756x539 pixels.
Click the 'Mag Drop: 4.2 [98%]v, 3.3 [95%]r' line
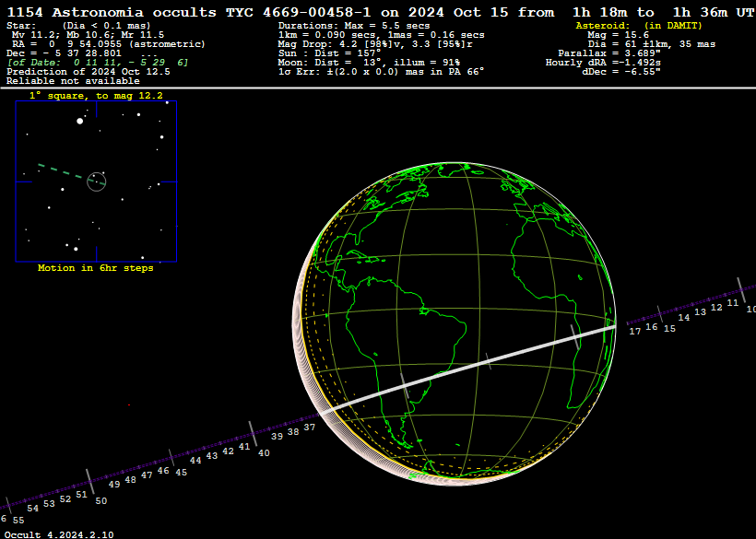click(375, 44)
